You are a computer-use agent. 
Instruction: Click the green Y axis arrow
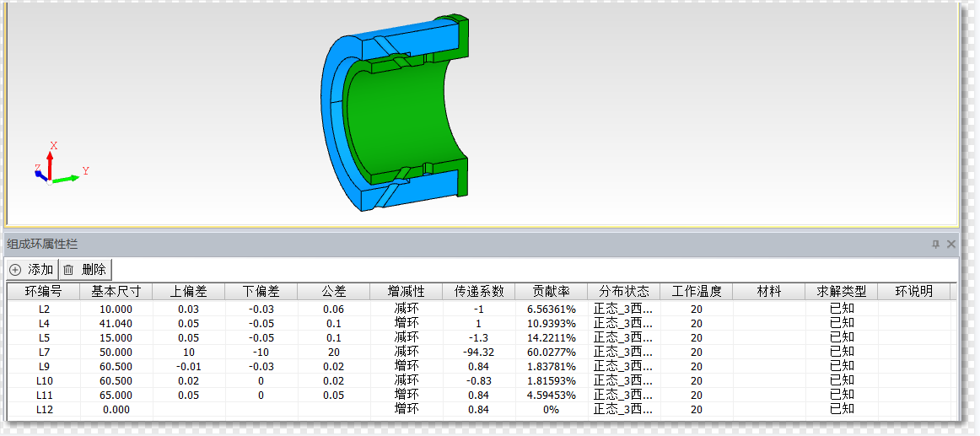tap(67, 176)
